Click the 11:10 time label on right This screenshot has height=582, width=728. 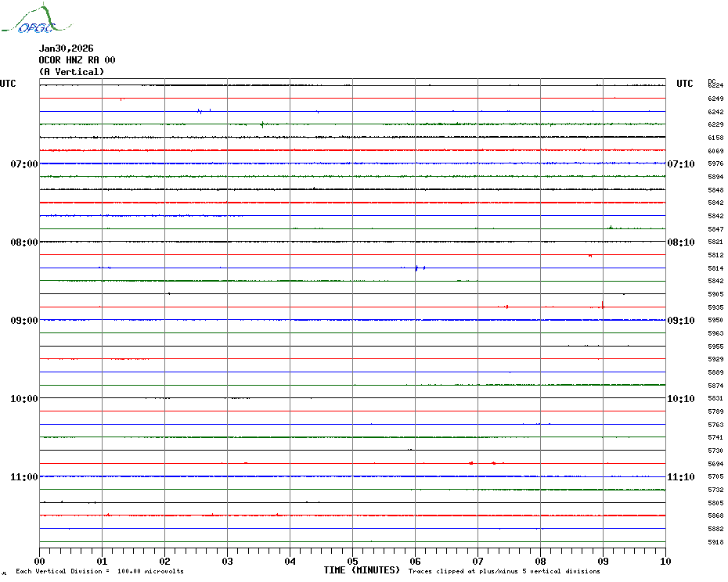tap(680, 477)
